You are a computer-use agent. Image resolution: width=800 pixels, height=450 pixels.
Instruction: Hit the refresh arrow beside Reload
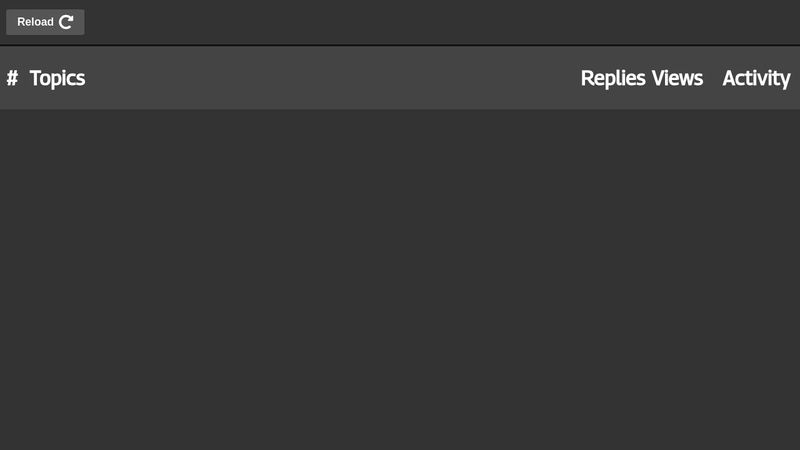[x=67, y=22]
